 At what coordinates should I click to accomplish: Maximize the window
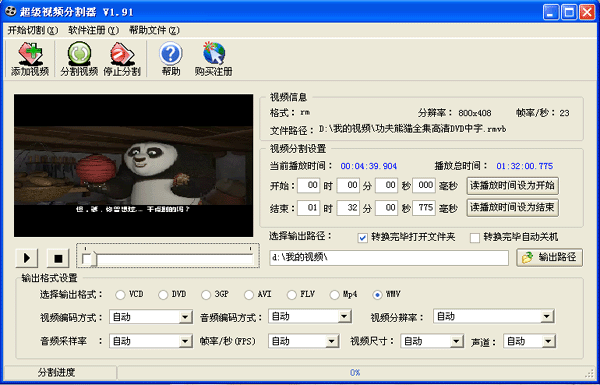pyautogui.click(x=569, y=13)
